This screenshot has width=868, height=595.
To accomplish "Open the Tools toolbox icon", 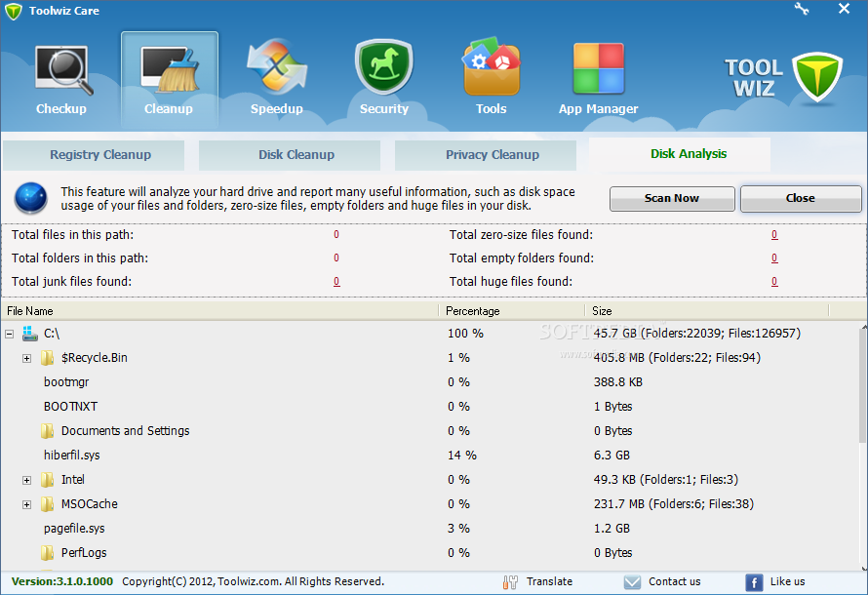I will 492,66.
